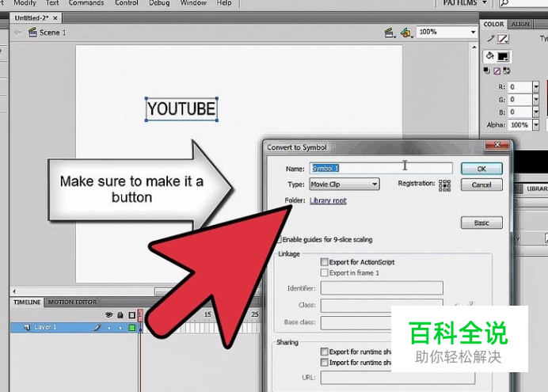Click the Edit Scene clapperboard icon
Viewport: 548px width, 392px height.
390,32
